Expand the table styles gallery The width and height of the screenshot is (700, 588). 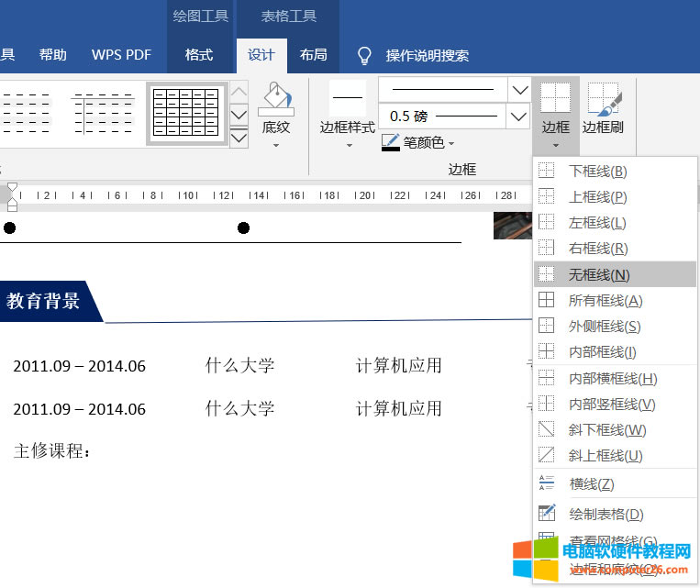[x=239, y=138]
